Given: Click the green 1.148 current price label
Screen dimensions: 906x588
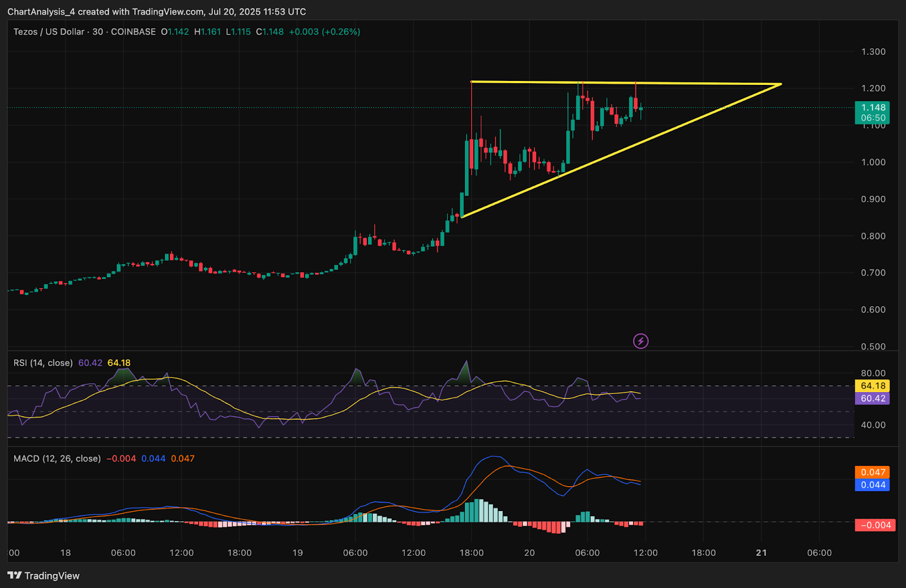Looking at the screenshot, I should [x=873, y=108].
